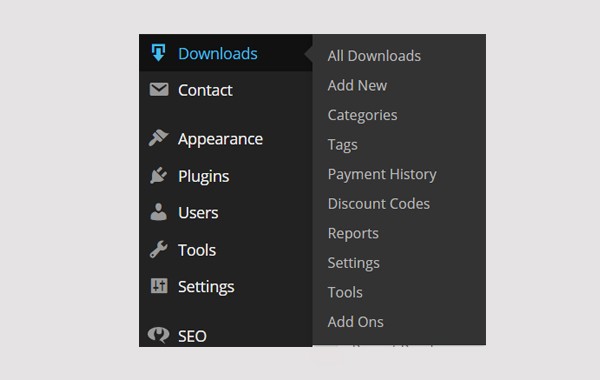Select All Downloads in submenu
The height and width of the screenshot is (380, 600).
374,56
